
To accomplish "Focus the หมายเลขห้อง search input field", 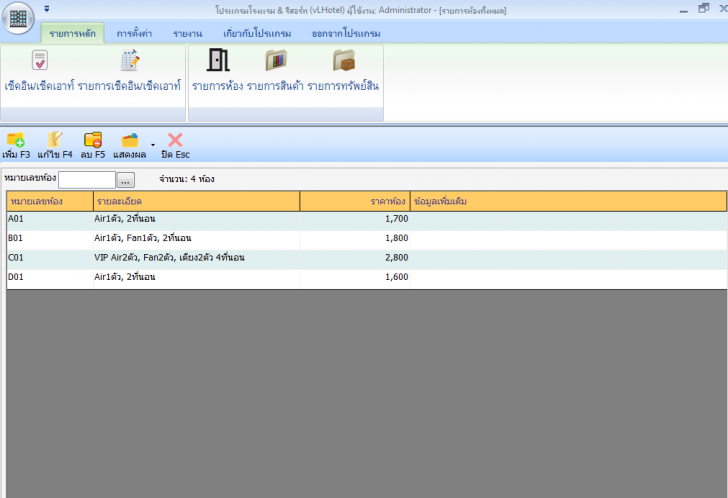I will 87,180.
